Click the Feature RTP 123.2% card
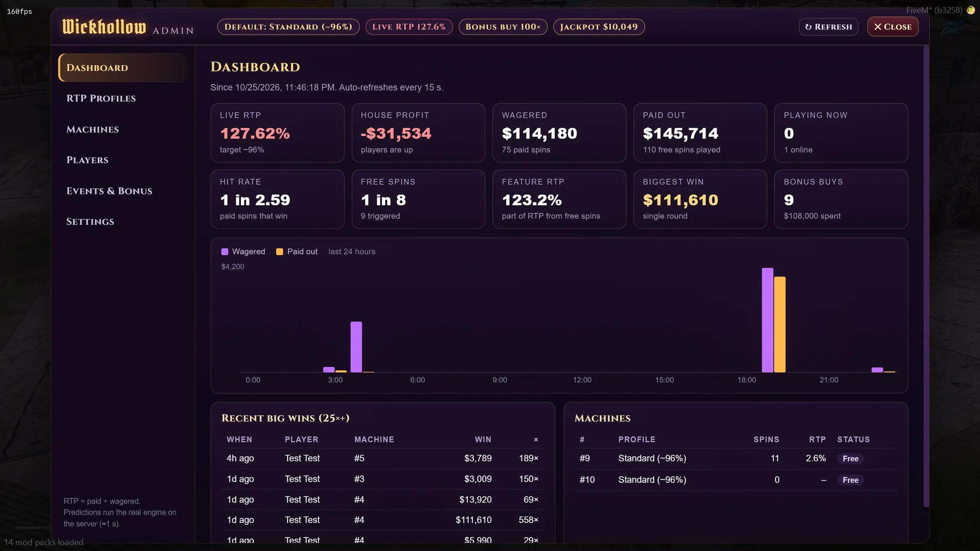The height and width of the screenshot is (551, 980). coord(559,199)
